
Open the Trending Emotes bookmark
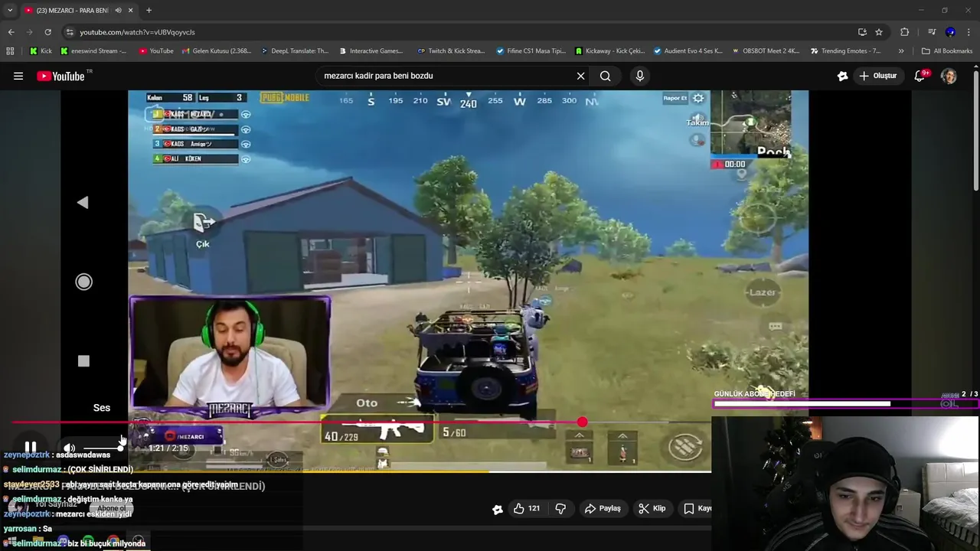tap(845, 51)
